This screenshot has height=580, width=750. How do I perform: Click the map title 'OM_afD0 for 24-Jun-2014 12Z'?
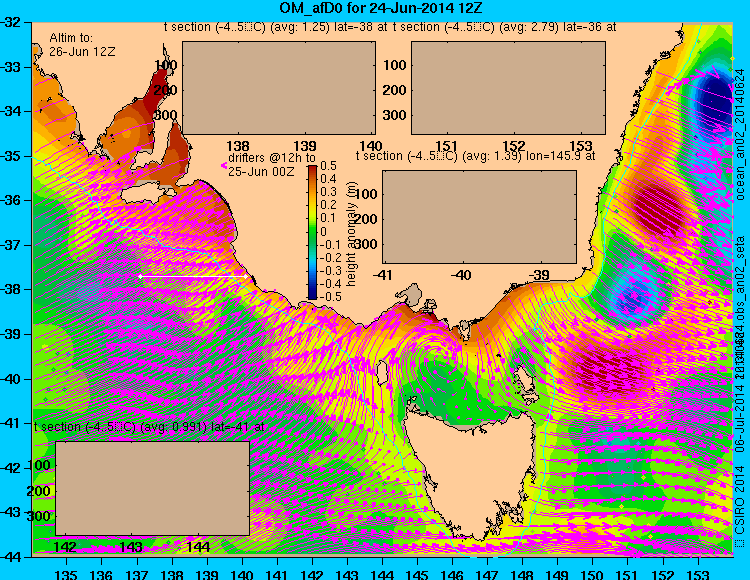381,8
